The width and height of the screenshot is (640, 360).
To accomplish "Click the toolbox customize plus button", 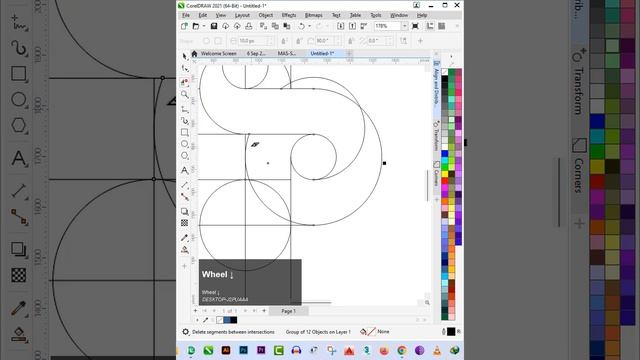I will 184,266.
